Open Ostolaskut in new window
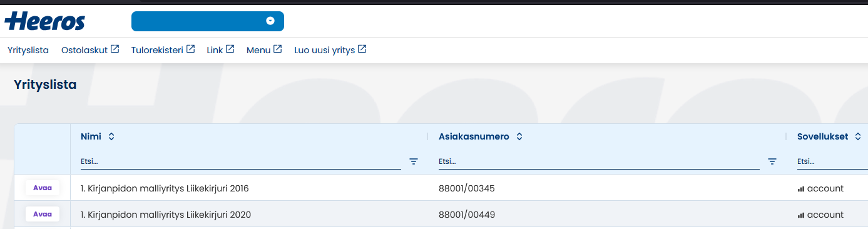 pyautogui.click(x=90, y=50)
